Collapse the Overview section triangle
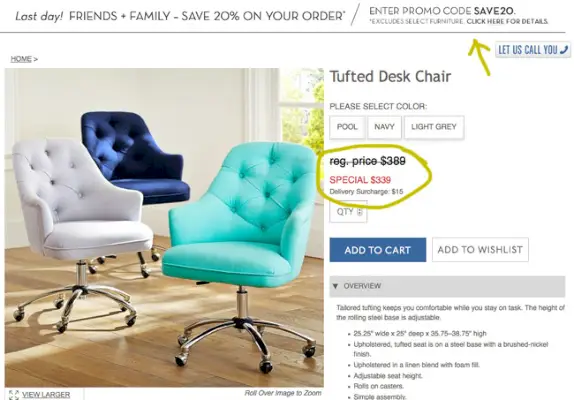The width and height of the screenshot is (574, 400). (x=335, y=286)
